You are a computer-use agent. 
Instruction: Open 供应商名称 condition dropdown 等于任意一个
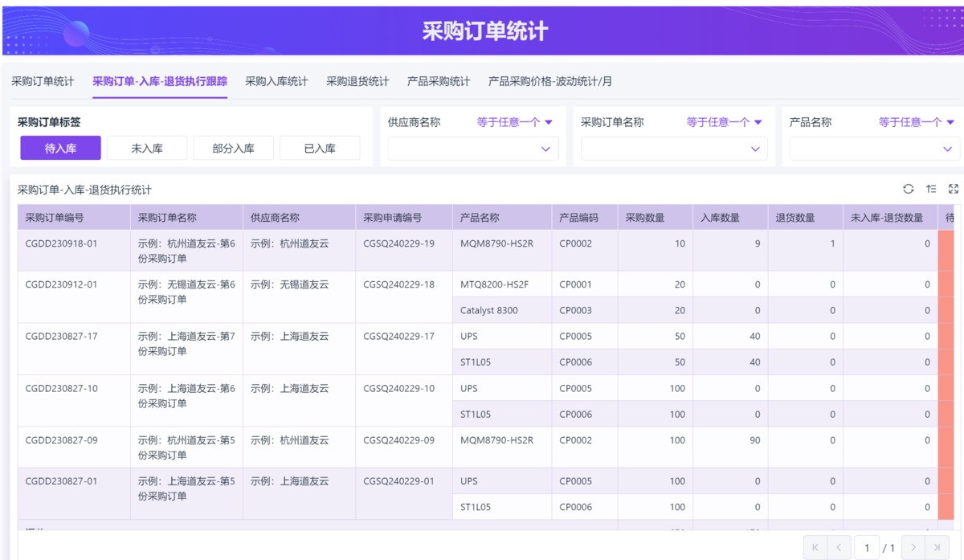(515, 122)
